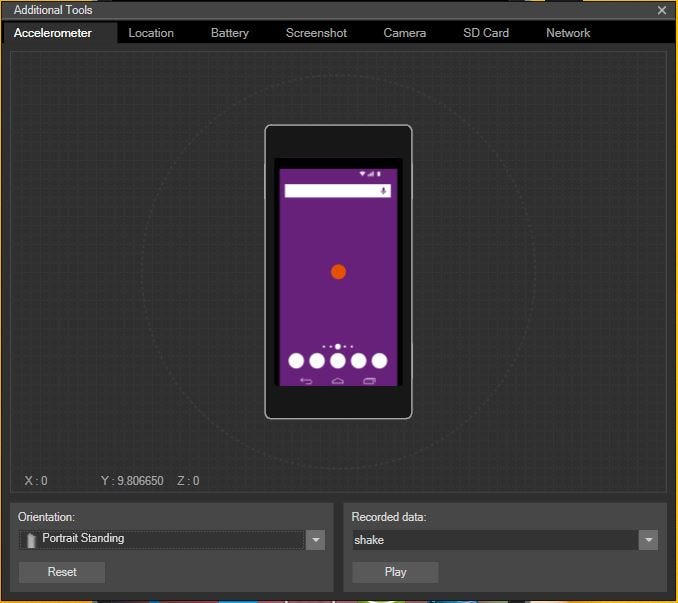Open the Battery tab
Viewport: 678px width, 603px height.
230,33
